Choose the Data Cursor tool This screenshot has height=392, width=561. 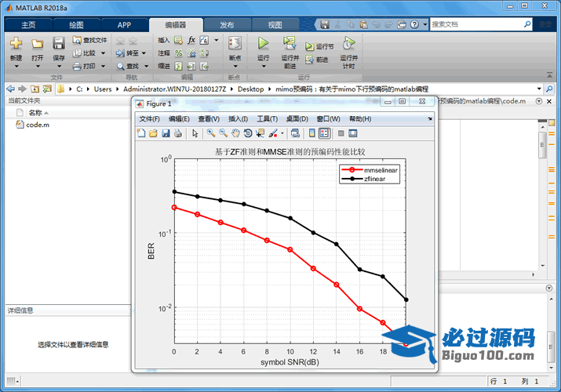click(260, 133)
